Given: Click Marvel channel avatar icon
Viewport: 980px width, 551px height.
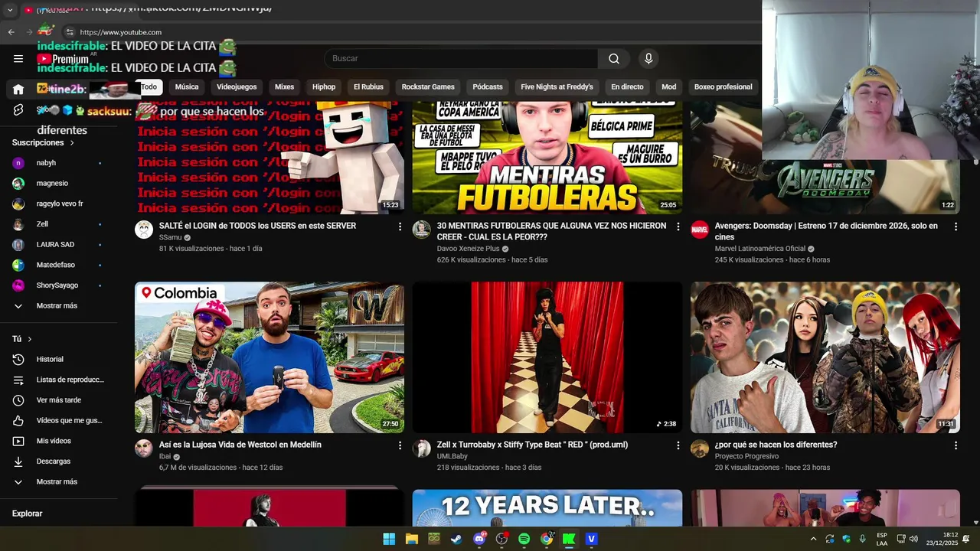Looking at the screenshot, I should click(x=700, y=230).
